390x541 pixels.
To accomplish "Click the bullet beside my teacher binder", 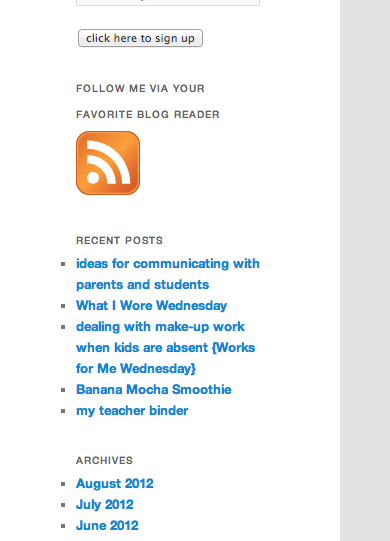I will (x=63, y=411).
